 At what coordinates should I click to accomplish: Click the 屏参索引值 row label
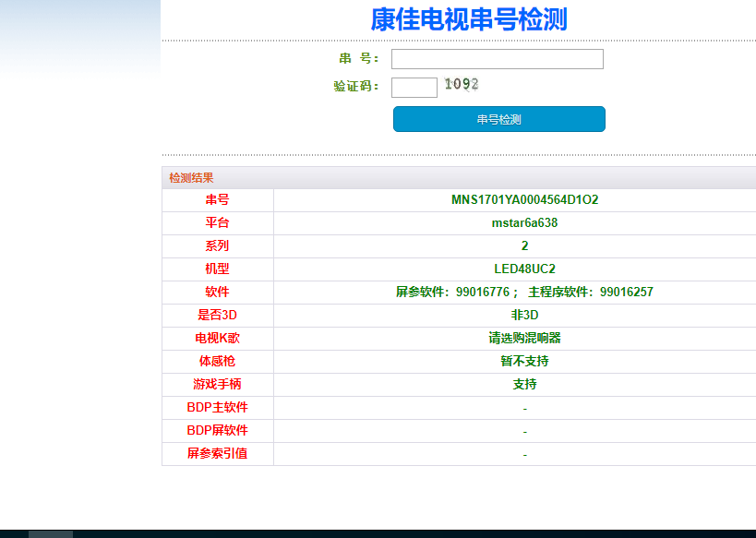(x=218, y=454)
